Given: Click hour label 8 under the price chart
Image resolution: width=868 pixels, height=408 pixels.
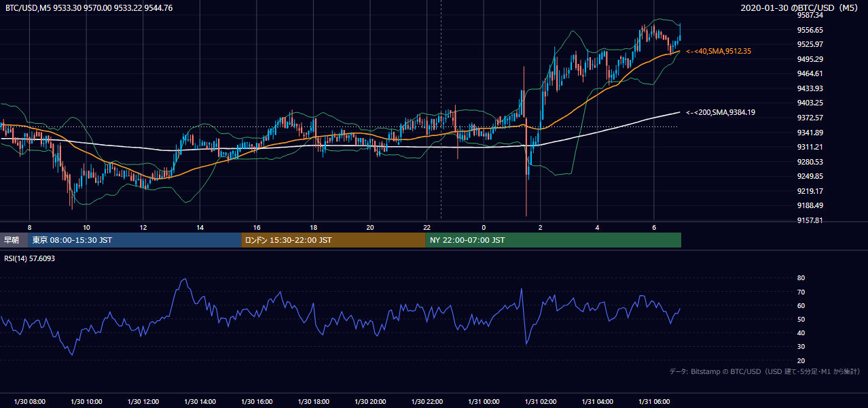Looking at the screenshot, I should point(29,227).
